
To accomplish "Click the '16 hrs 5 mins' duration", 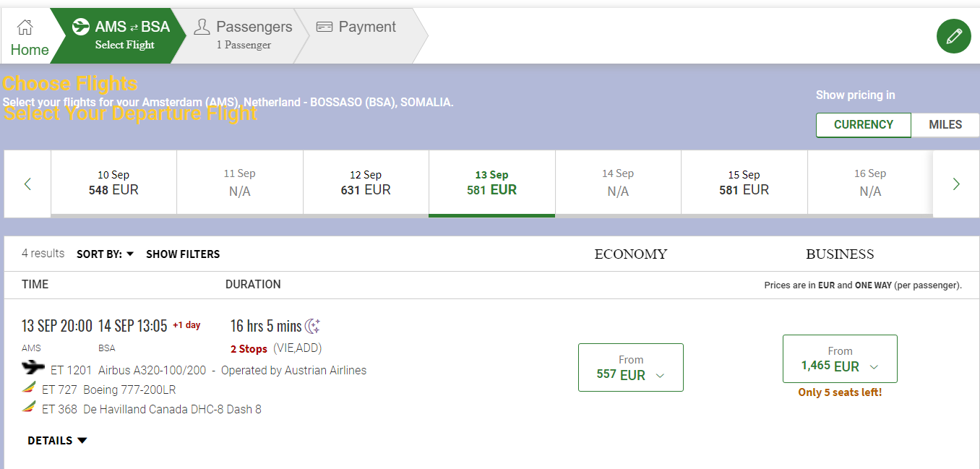I will tap(266, 326).
